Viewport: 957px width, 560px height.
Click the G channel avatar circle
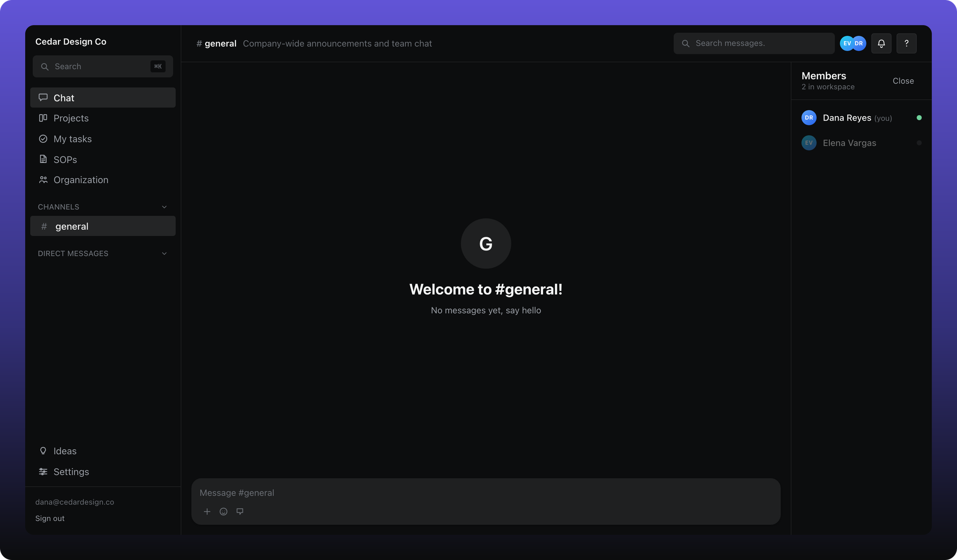pyautogui.click(x=486, y=244)
